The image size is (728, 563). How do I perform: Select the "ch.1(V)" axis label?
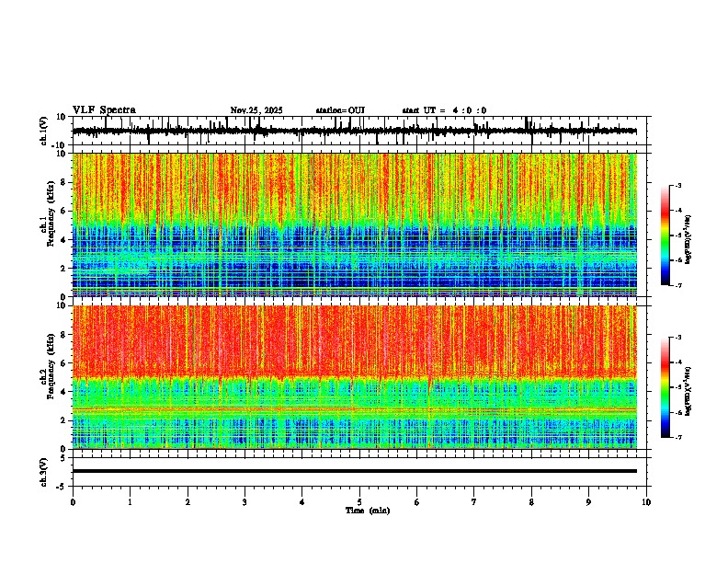click(44, 131)
